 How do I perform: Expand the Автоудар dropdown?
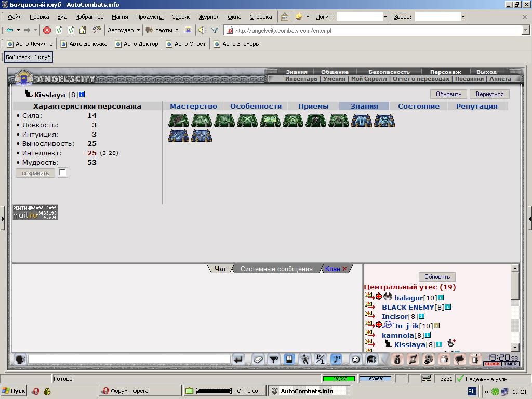[x=138, y=30]
